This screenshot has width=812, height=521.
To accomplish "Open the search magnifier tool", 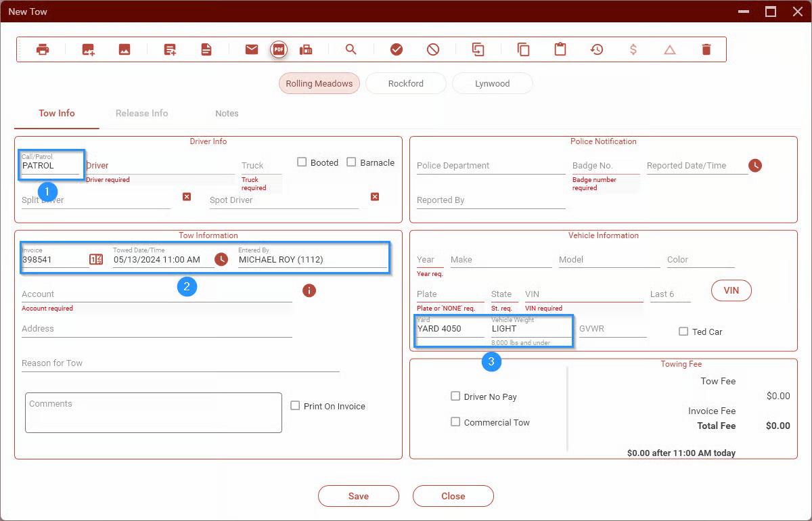I will coord(351,49).
